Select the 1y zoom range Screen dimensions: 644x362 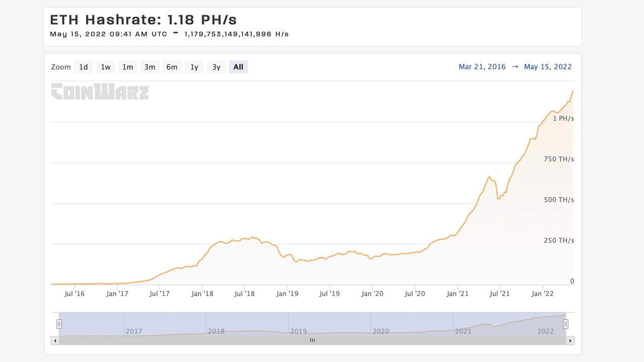[x=194, y=67]
